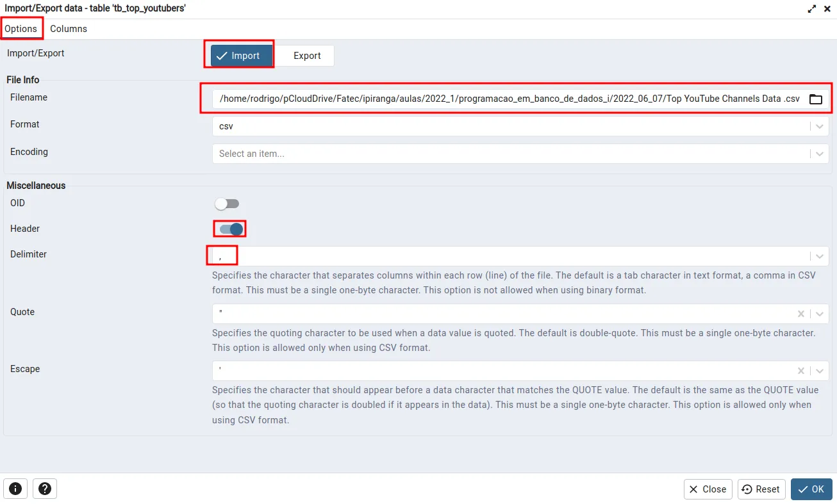Open the file browser folder icon
Image resolution: width=837 pixels, height=504 pixels.
click(x=815, y=99)
